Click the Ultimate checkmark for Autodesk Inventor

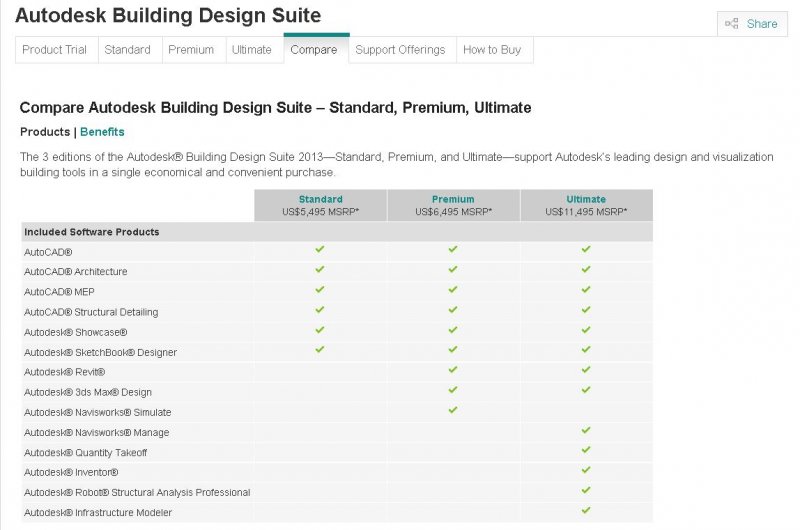[586, 469]
